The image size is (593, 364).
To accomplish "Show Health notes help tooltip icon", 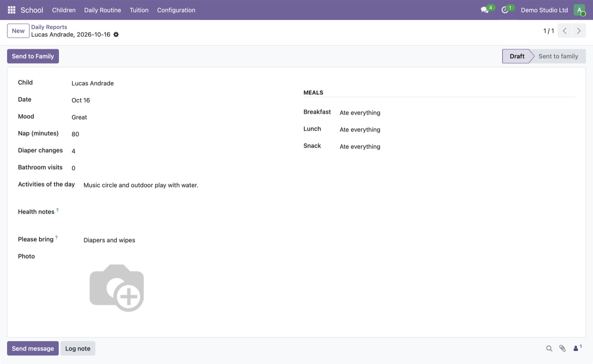I will [57, 210].
